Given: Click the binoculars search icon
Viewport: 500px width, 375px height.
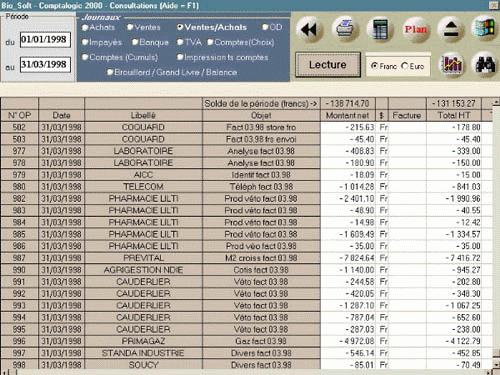Looking at the screenshot, I should tap(485, 64).
